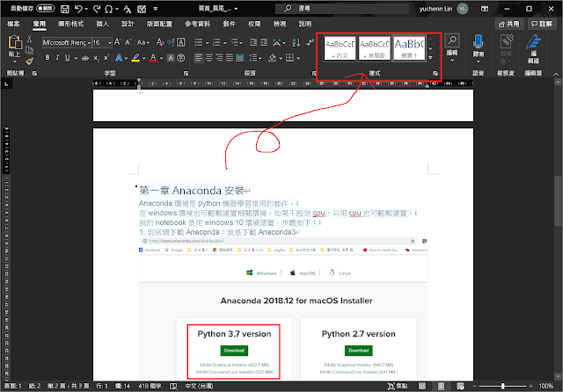Justify the paragraph text

pyautogui.click(x=230, y=58)
